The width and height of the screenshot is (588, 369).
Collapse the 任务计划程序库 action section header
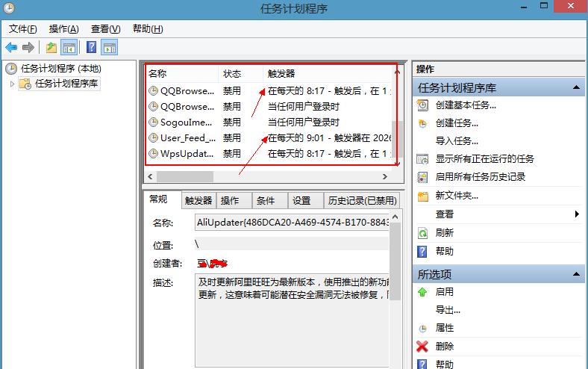[x=576, y=87]
